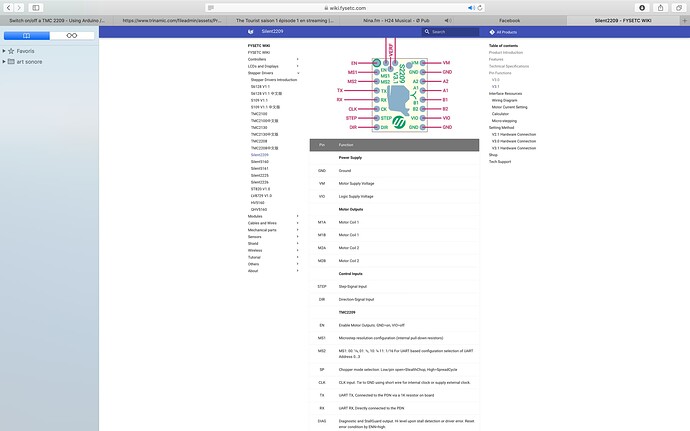Click the art sonore folder icon
690x431 pixels.
click(11, 62)
